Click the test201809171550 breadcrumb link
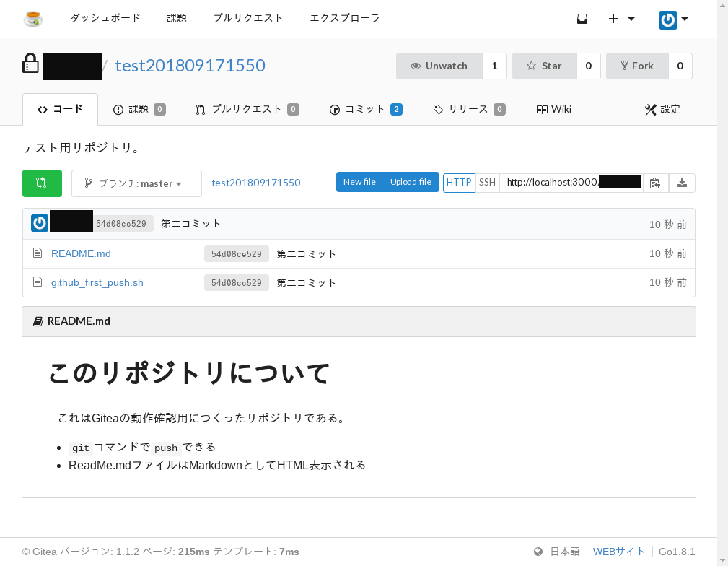The height and width of the screenshot is (566, 728). click(x=256, y=183)
